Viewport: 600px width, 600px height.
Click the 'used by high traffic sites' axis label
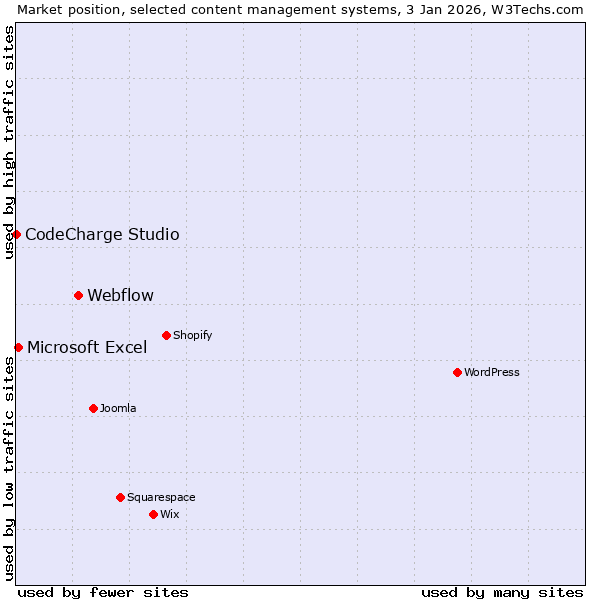click(8, 142)
